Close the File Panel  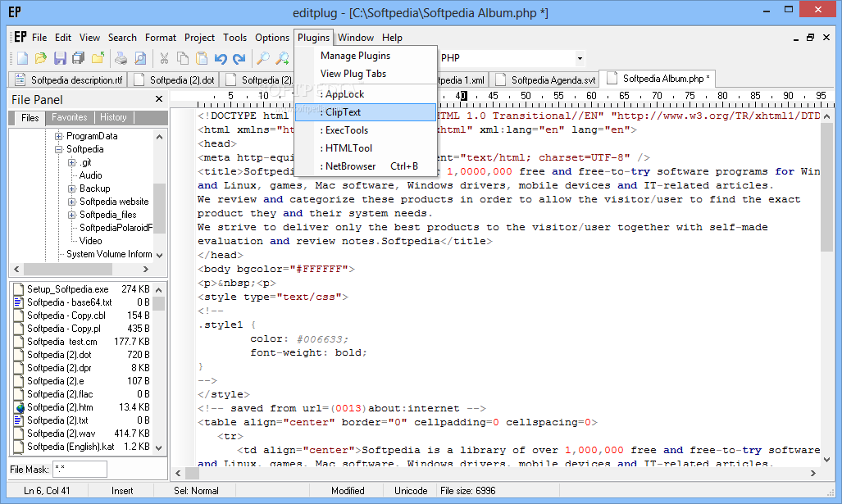coord(159,99)
